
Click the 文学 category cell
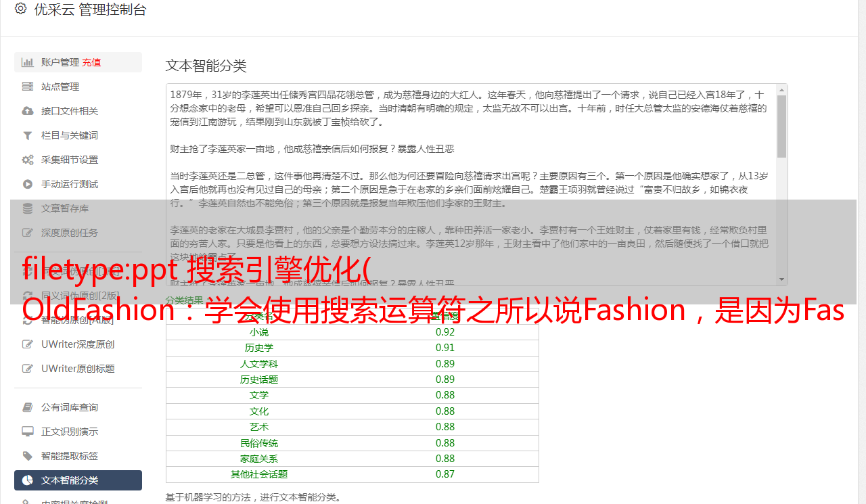259,395
